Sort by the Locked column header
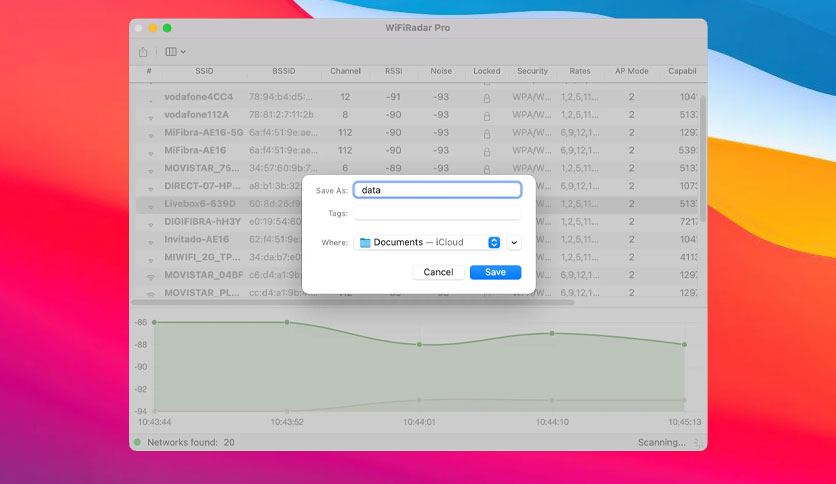This screenshot has height=484, width=836. click(487, 71)
